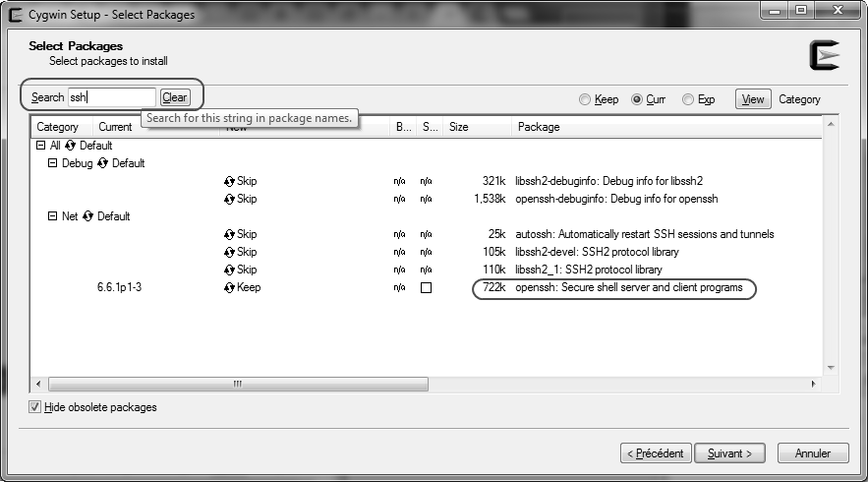
Task: Click the Size column header
Action: 459,127
